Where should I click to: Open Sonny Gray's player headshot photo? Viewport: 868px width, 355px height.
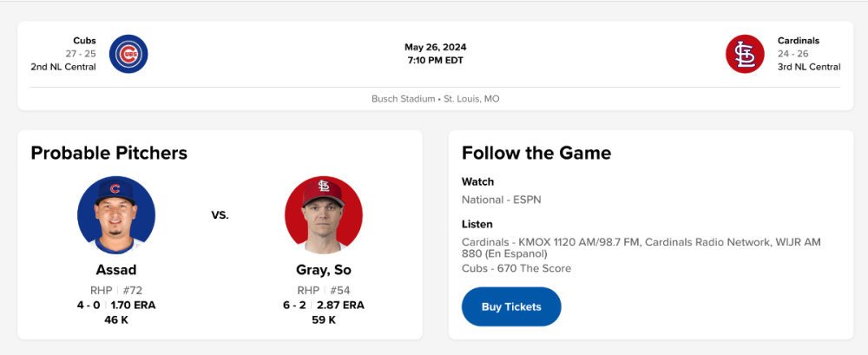324,214
